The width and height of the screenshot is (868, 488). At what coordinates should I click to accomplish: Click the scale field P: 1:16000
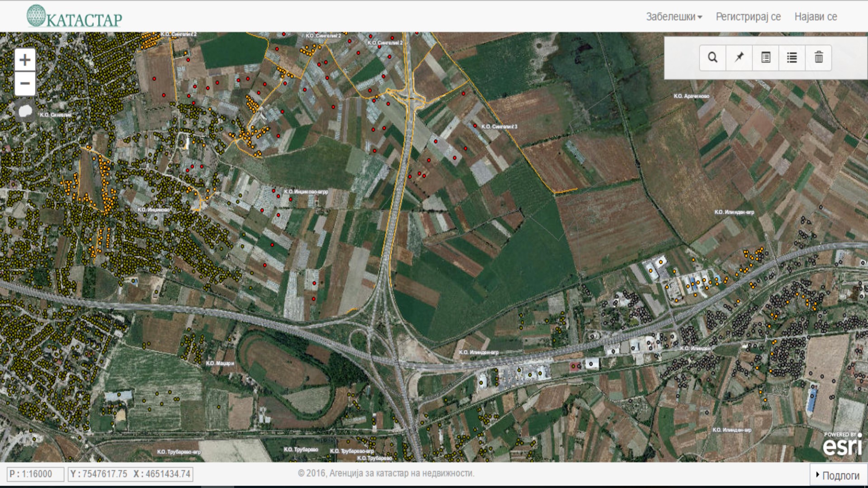(x=35, y=474)
